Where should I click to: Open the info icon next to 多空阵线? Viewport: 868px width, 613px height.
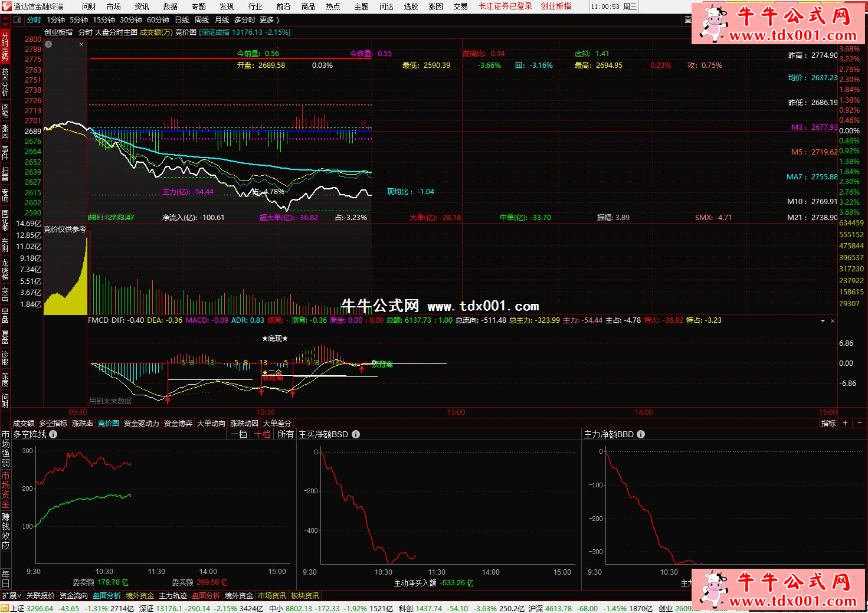[x=53, y=434]
